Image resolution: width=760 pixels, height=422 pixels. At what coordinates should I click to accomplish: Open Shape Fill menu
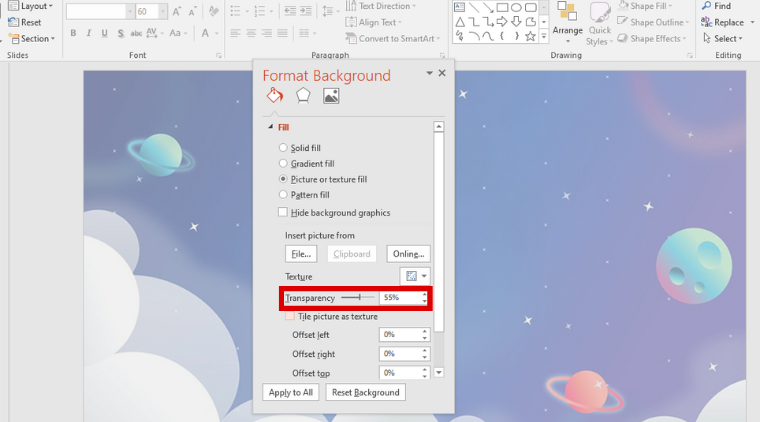(x=645, y=6)
